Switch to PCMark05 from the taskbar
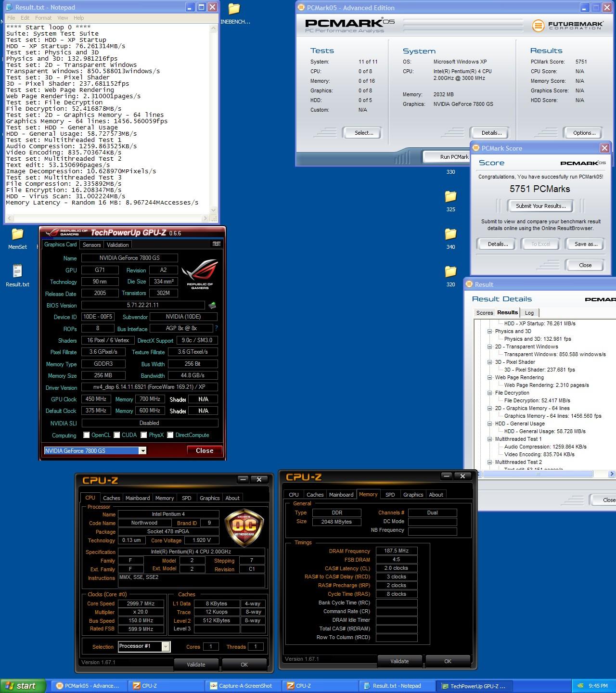This screenshot has width=616, height=693. (89, 686)
